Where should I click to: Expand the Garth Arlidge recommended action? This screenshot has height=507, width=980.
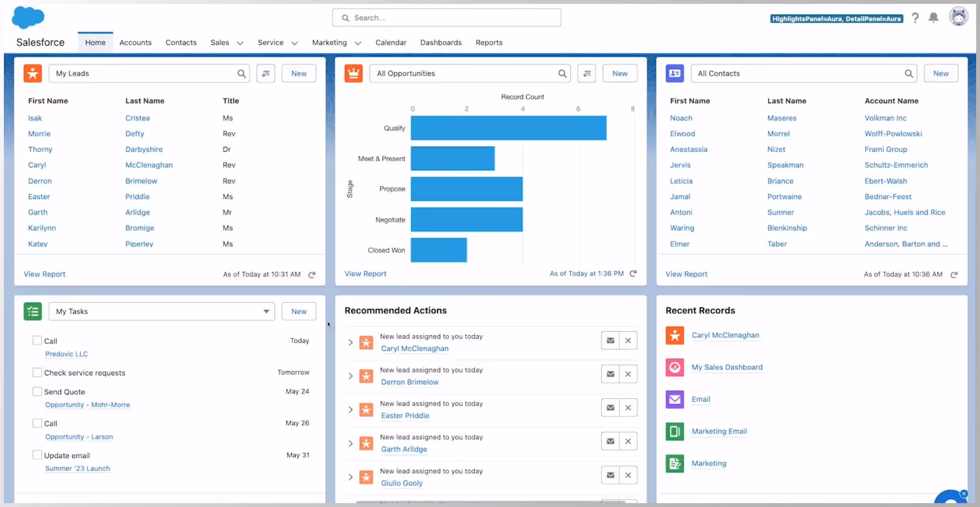click(x=351, y=443)
